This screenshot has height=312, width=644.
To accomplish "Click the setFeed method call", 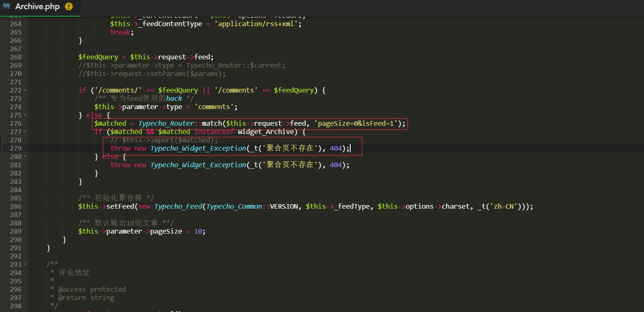I will tap(120, 207).
